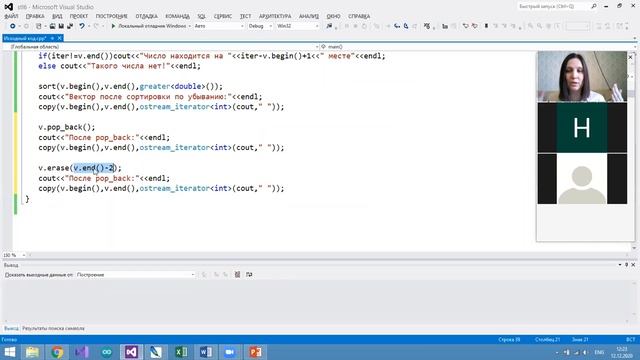Open solution configuration dropdown showing Debug

(x=260, y=26)
